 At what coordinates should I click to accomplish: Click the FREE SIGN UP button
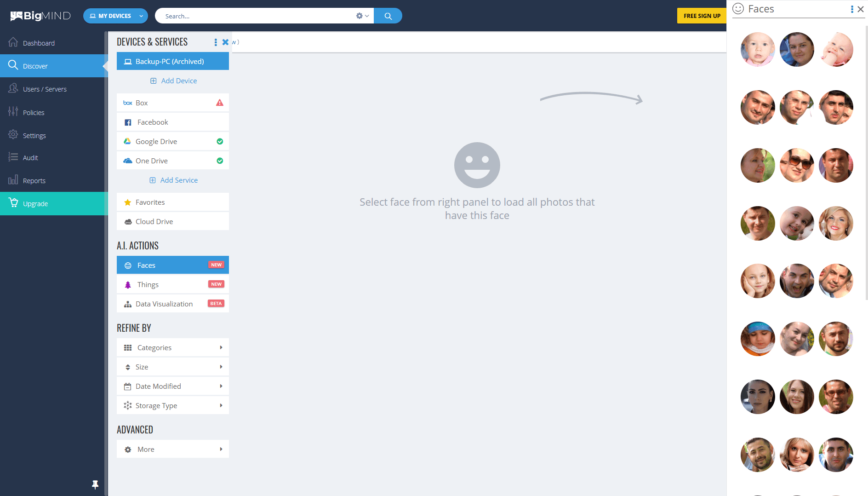[x=702, y=16]
